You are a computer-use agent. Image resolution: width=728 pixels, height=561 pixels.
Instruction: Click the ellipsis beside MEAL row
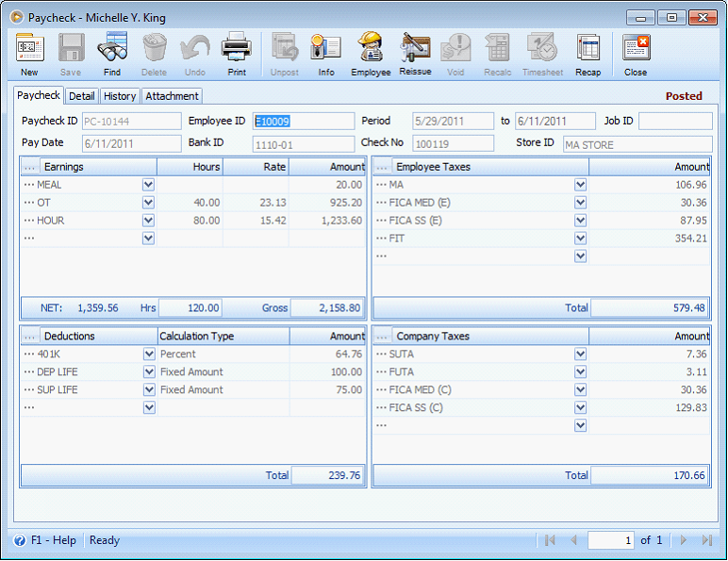(29, 185)
